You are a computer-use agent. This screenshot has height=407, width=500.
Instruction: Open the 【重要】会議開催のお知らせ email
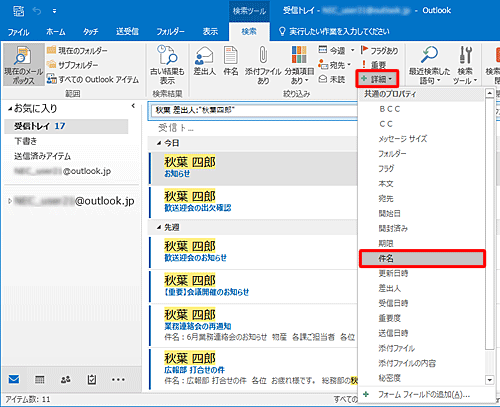click(253, 286)
